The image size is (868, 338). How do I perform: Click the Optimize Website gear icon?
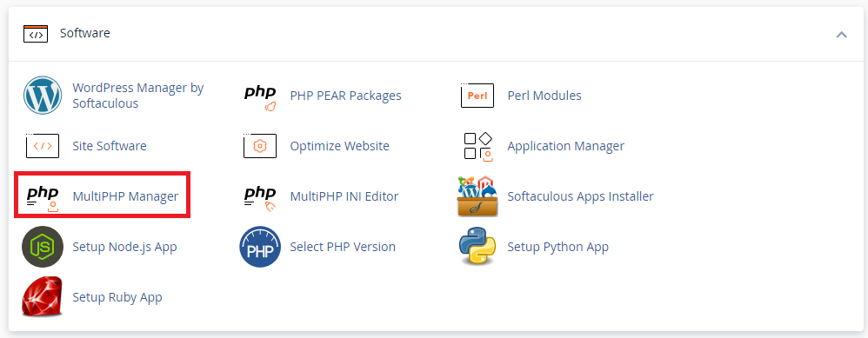260,145
